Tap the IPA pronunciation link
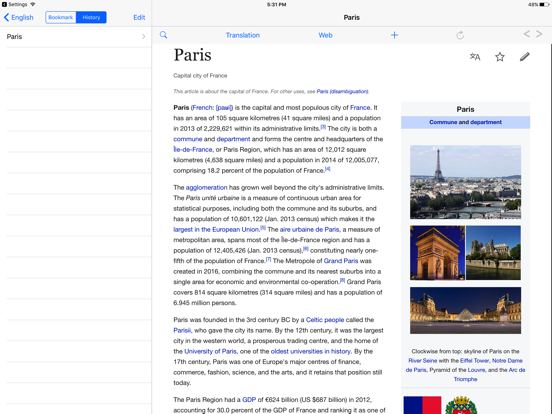The width and height of the screenshot is (552, 414). 224,108
